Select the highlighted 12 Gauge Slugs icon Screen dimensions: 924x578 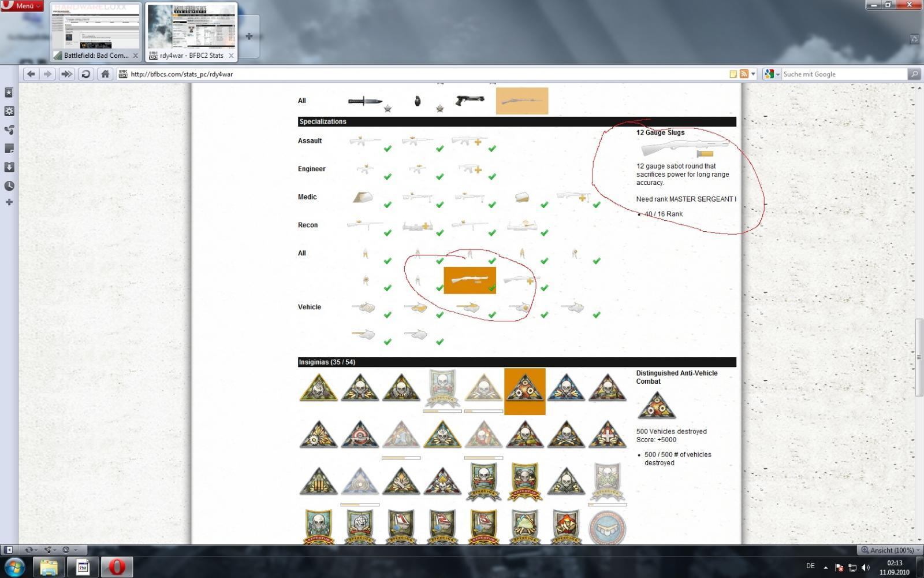tap(470, 280)
